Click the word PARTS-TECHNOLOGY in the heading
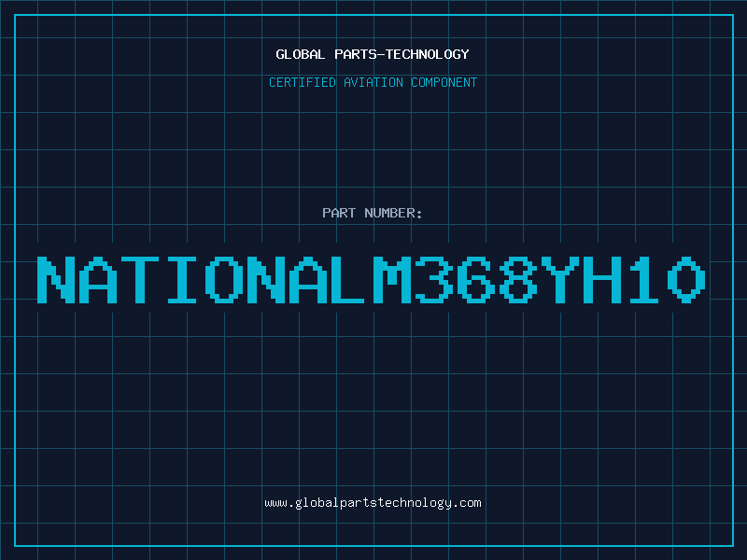Viewport: 747px width, 560px height. coord(402,54)
